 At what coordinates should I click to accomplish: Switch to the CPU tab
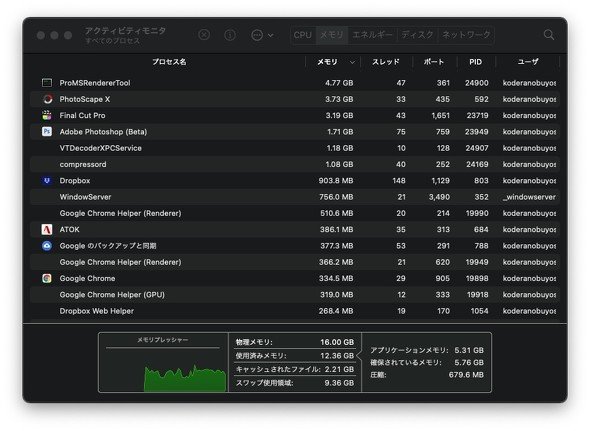coord(303,35)
